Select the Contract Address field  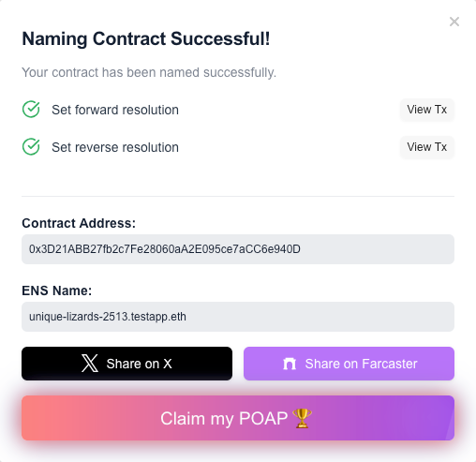point(238,249)
